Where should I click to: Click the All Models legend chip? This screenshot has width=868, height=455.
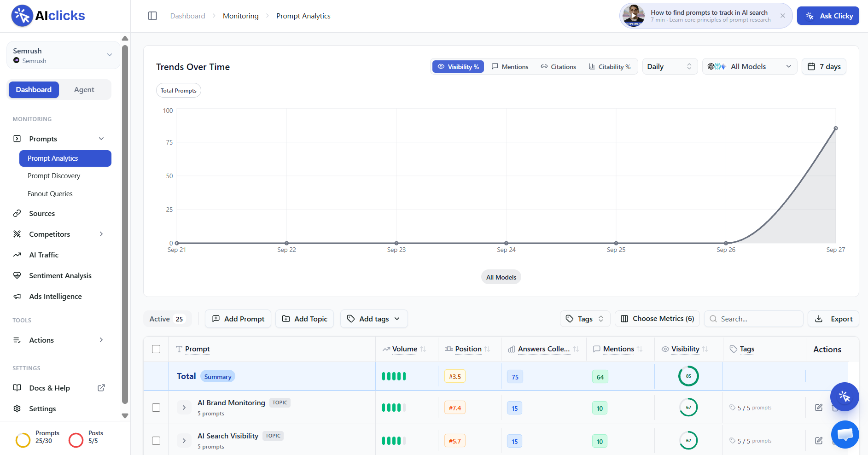[501, 277]
